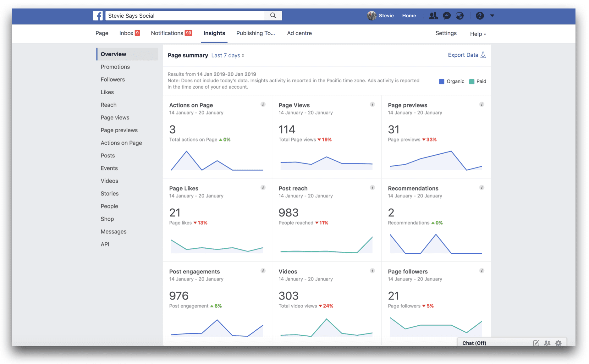This screenshot has width=589, height=364.
Task: Select Reach in the sidebar
Action: coord(108,105)
